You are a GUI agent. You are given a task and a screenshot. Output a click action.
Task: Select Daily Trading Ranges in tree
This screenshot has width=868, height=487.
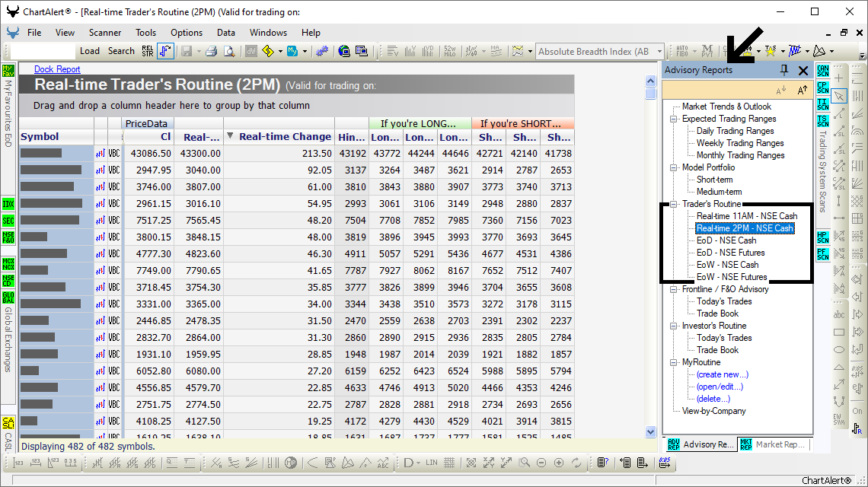pyautogui.click(x=736, y=131)
